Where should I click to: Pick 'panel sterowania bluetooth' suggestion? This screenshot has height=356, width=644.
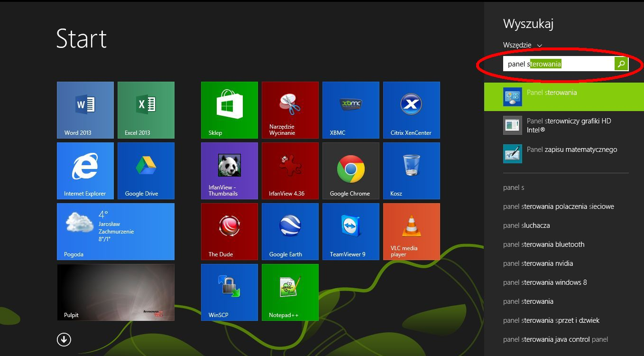click(x=543, y=244)
